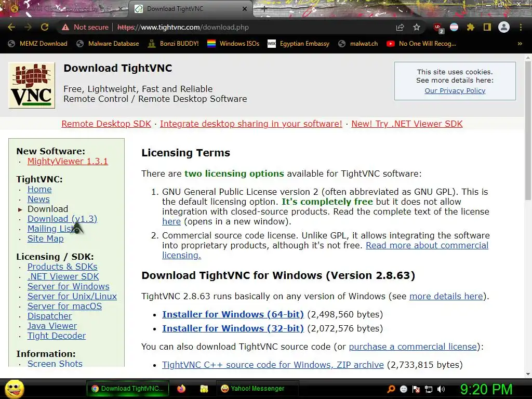Screen dimensions: 532x399
Task: Click the Not secure warning indicator
Action: 85,27
